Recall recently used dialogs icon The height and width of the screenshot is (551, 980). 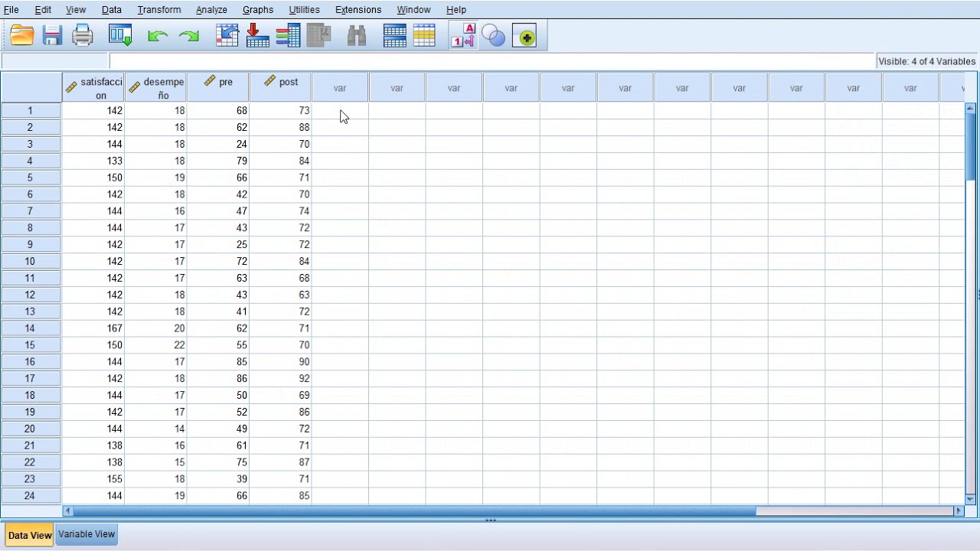(x=120, y=35)
